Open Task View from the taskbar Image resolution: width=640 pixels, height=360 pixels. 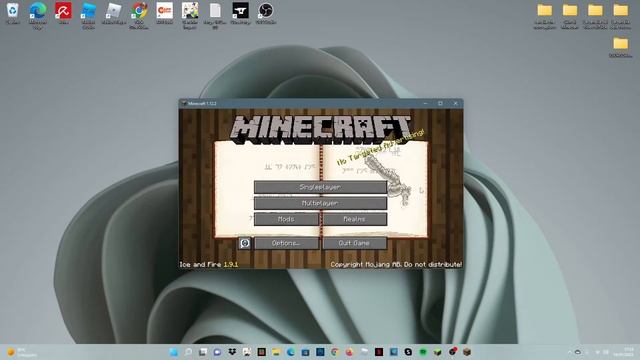[203, 352]
